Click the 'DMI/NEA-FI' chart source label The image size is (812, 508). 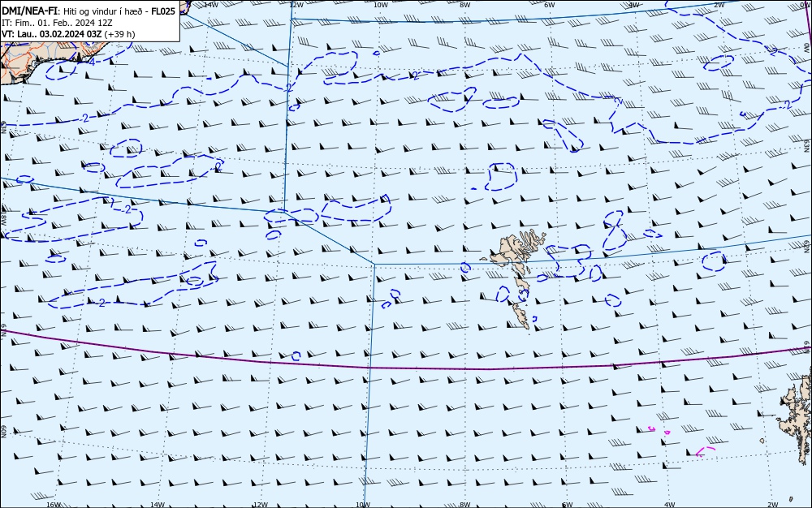click(x=28, y=11)
